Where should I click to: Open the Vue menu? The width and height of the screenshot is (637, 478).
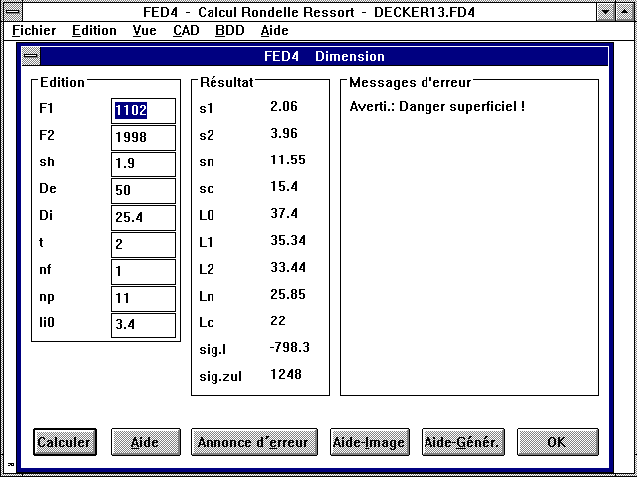144,30
